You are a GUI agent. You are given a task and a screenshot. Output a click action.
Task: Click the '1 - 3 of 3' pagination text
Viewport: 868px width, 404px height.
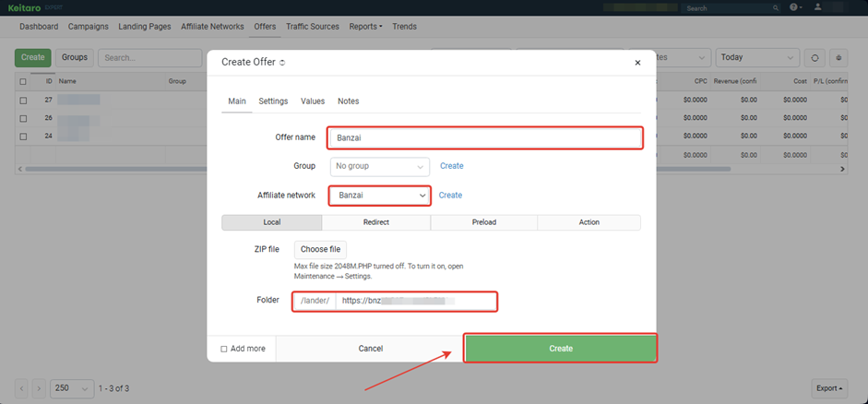[113, 388]
